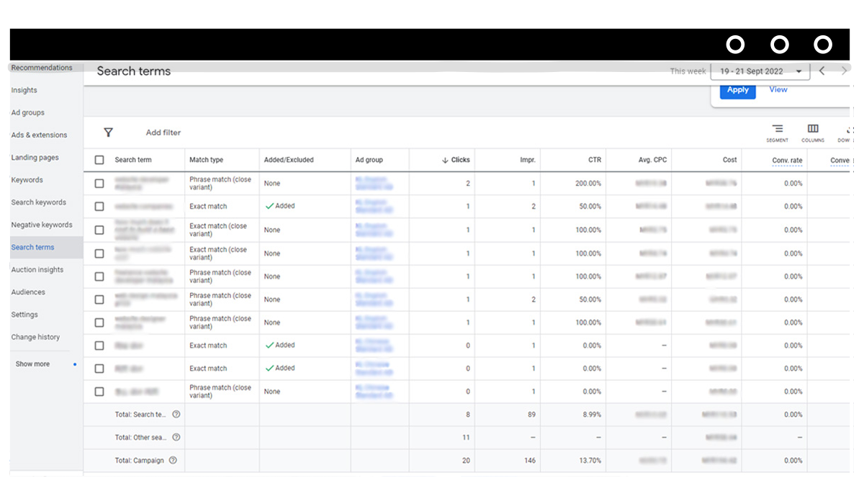Sort by Match type column header

207,160
